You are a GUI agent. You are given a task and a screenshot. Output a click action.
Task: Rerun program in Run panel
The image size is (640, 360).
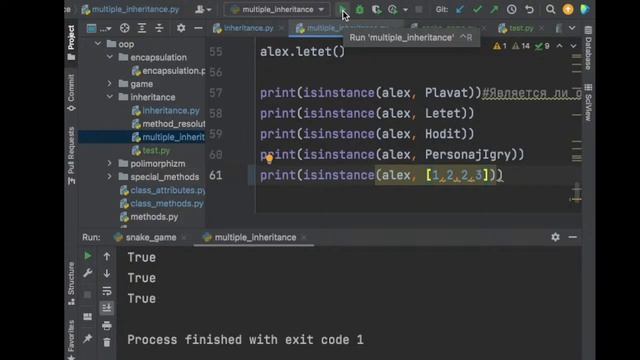coord(87,256)
